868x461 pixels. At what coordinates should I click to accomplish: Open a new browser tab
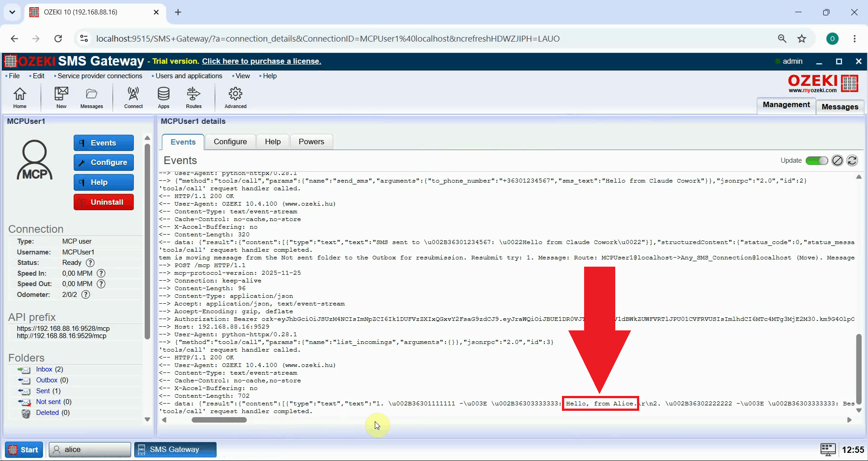click(178, 12)
